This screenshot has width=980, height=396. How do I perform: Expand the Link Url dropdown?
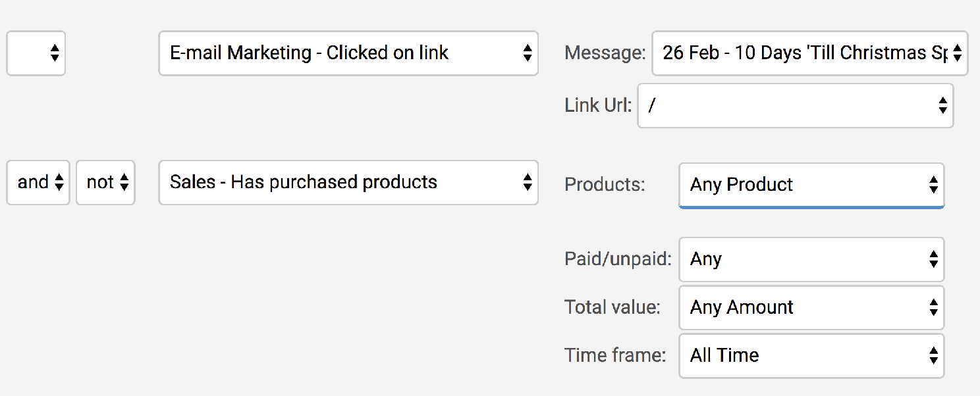795,105
